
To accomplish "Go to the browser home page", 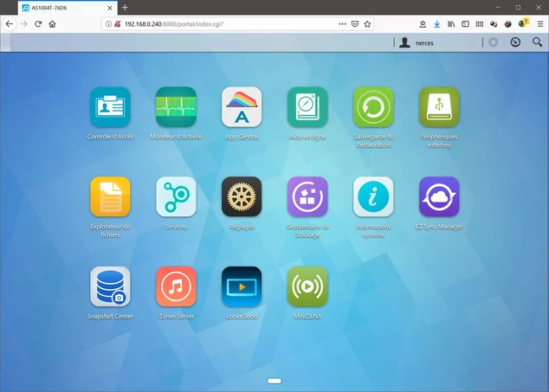I will (52, 24).
